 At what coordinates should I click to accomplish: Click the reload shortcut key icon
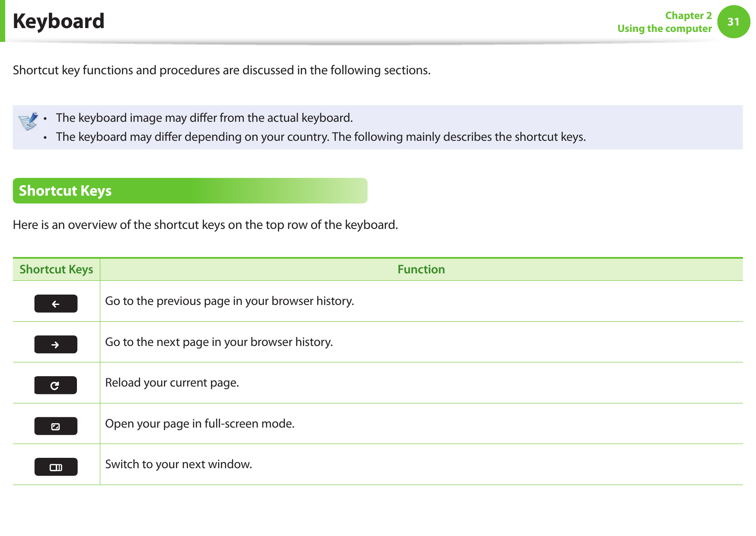(x=56, y=385)
